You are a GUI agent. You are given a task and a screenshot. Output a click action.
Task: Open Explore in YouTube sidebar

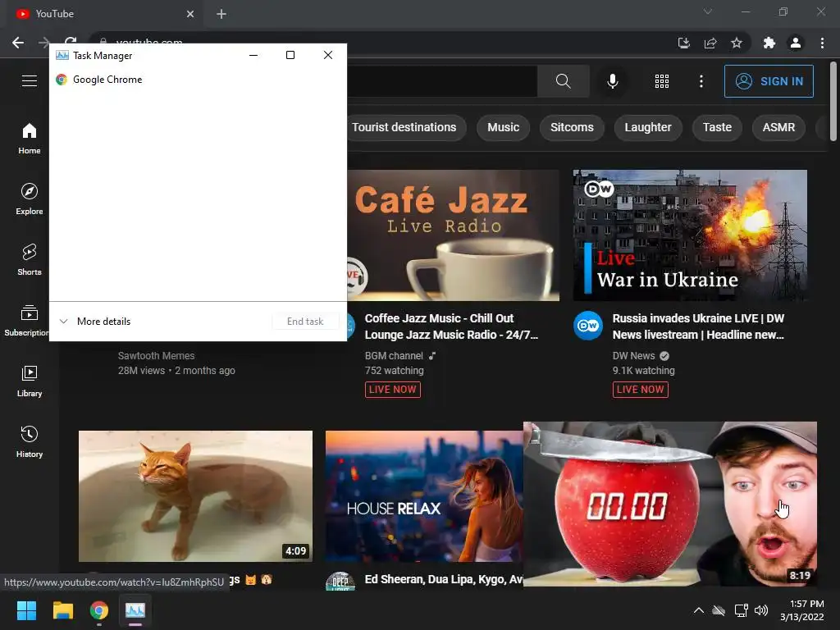[30, 199]
